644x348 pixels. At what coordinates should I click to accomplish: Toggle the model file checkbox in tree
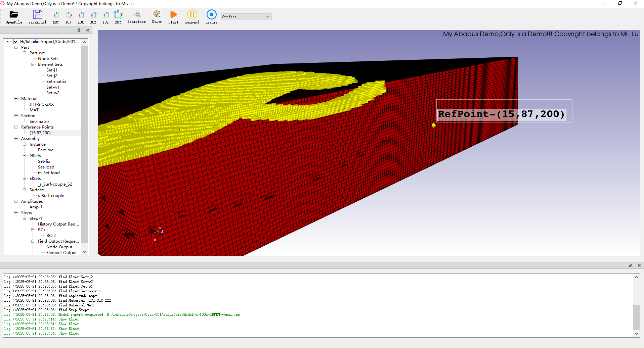pyautogui.click(x=15, y=42)
